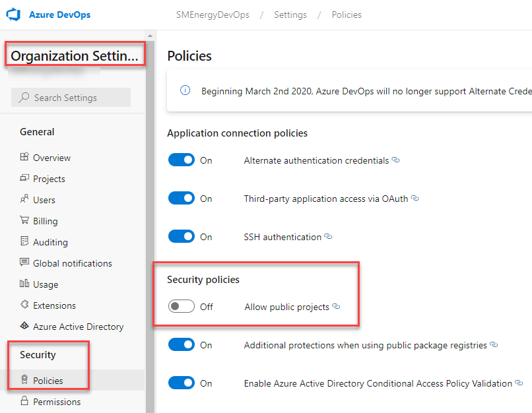
Task: Open Overview settings page
Action: tap(51, 158)
